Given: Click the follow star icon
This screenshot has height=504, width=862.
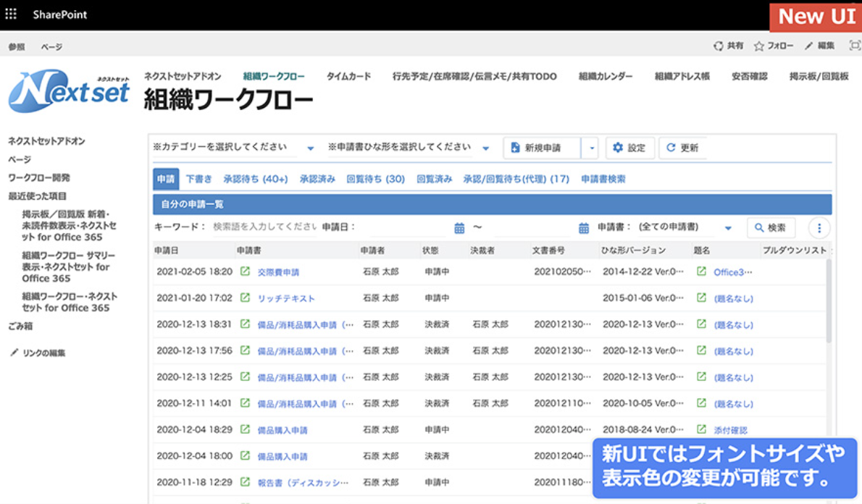Looking at the screenshot, I should pyautogui.click(x=758, y=46).
